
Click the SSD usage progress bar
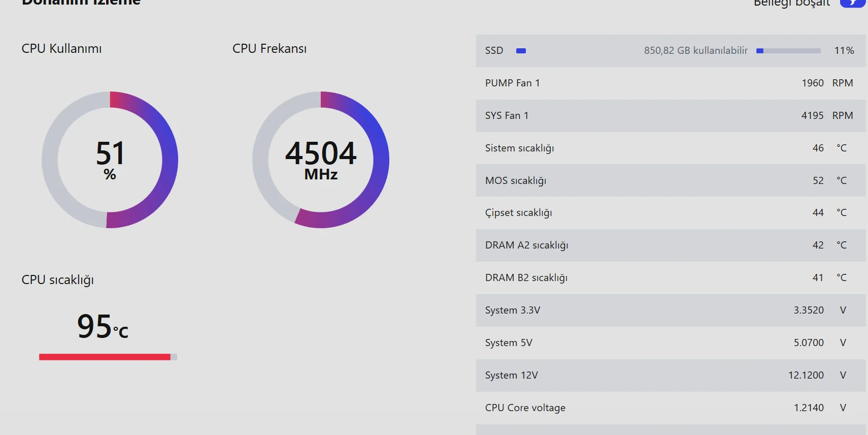tap(788, 51)
